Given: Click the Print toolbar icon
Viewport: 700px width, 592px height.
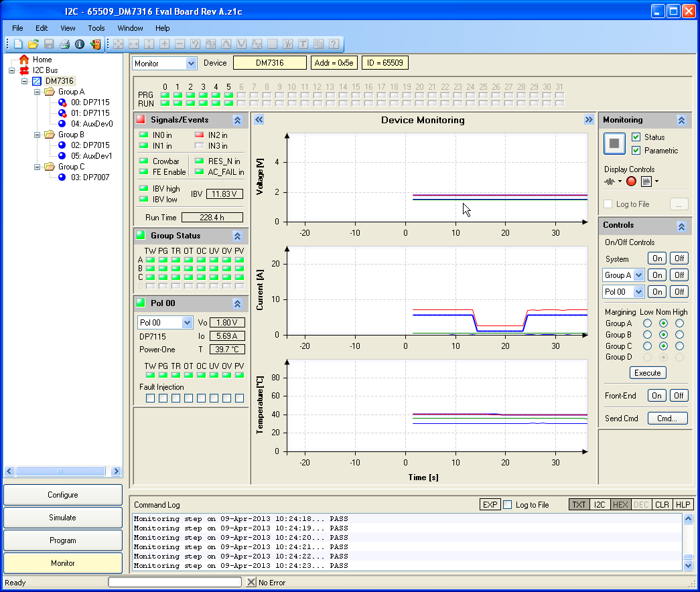Looking at the screenshot, I should [64, 44].
